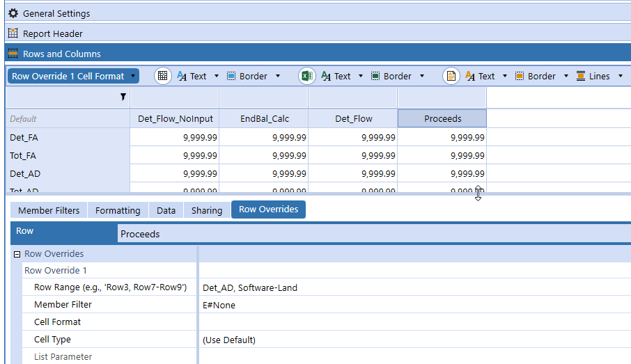Switch to the Member Filters tab
This screenshot has height=364, width=631.
click(49, 210)
